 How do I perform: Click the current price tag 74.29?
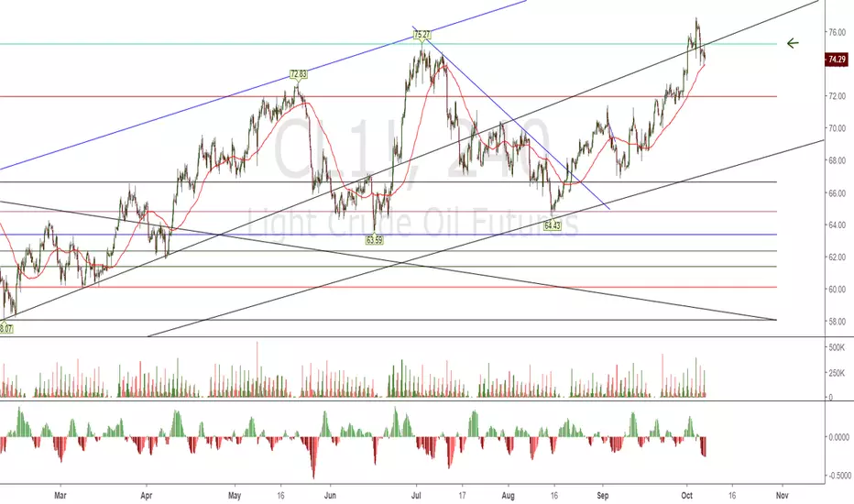837,60
